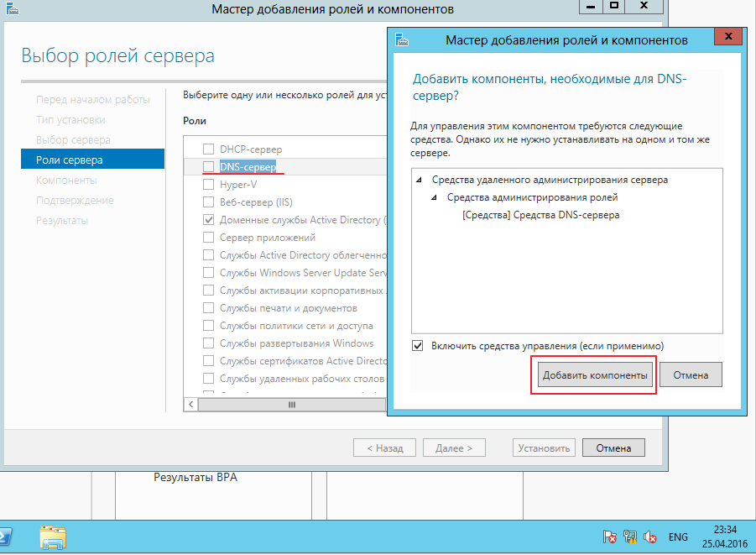The height and width of the screenshot is (555, 756).
Task: Open PowerShell icon on the taskbar
Action: [x=5, y=537]
